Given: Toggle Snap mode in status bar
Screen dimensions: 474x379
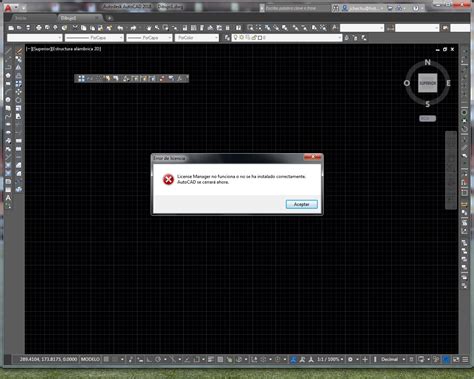Looking at the screenshot, I should coord(115,359).
